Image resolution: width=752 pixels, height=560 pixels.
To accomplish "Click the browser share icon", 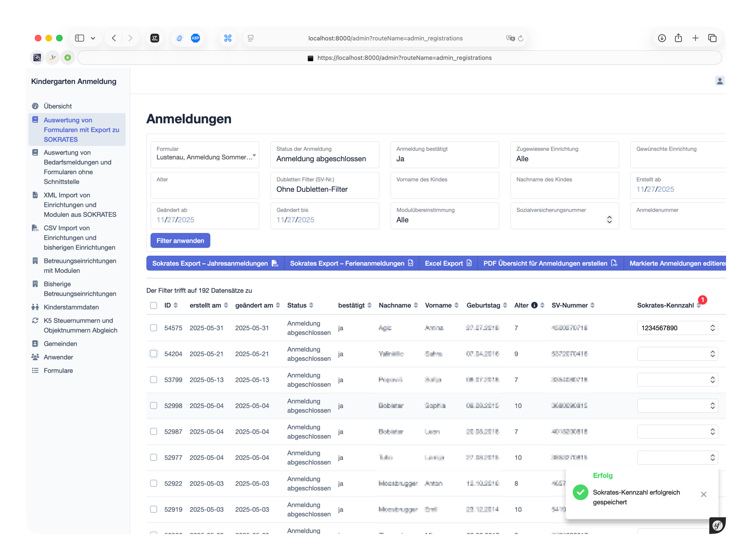I will 678,38.
